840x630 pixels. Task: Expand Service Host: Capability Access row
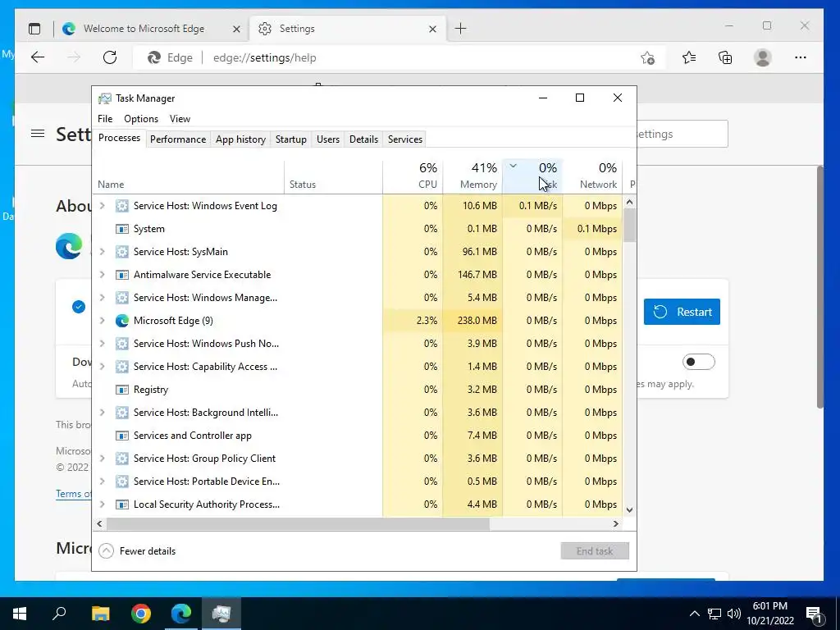pos(103,367)
